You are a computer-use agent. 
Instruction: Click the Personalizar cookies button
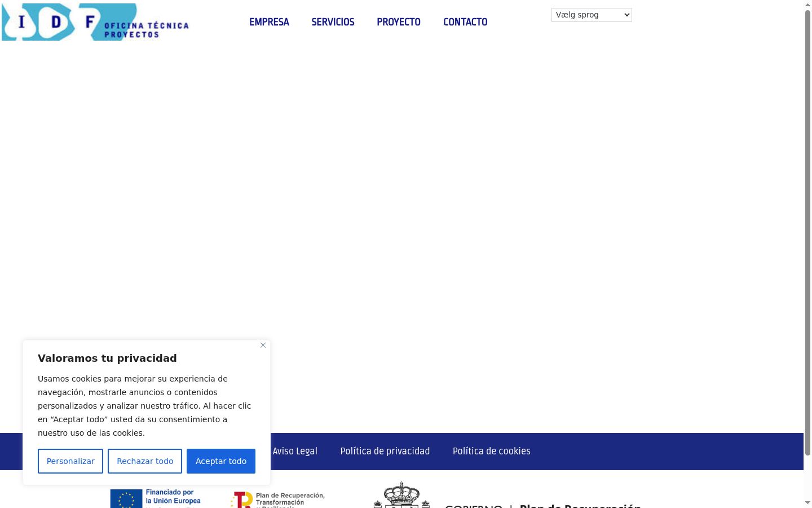pos(70,461)
